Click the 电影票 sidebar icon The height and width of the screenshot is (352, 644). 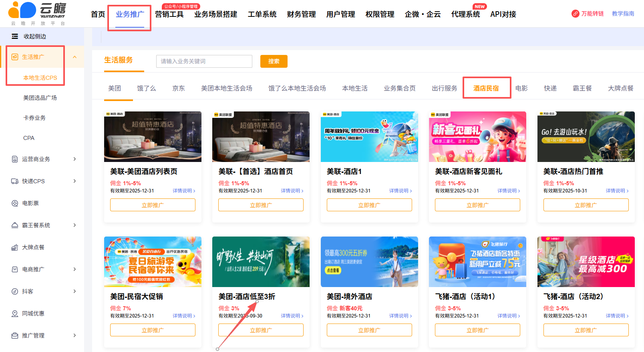(x=15, y=203)
